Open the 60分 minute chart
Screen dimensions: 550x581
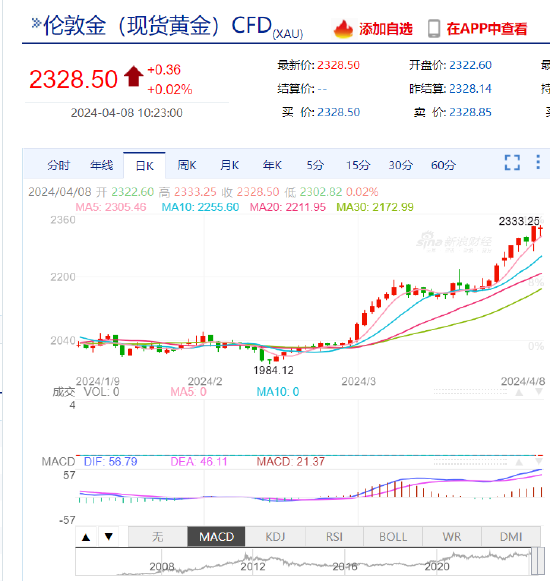click(x=443, y=165)
